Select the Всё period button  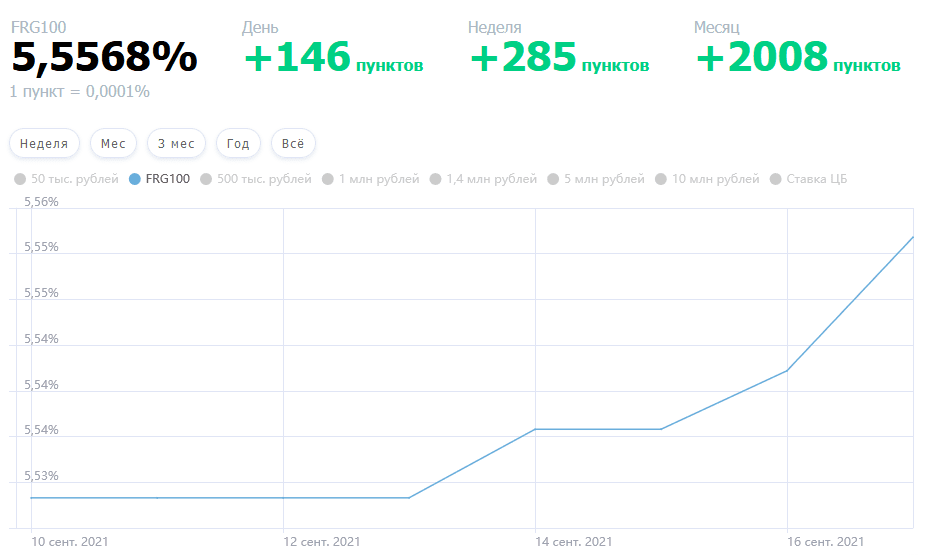(293, 144)
